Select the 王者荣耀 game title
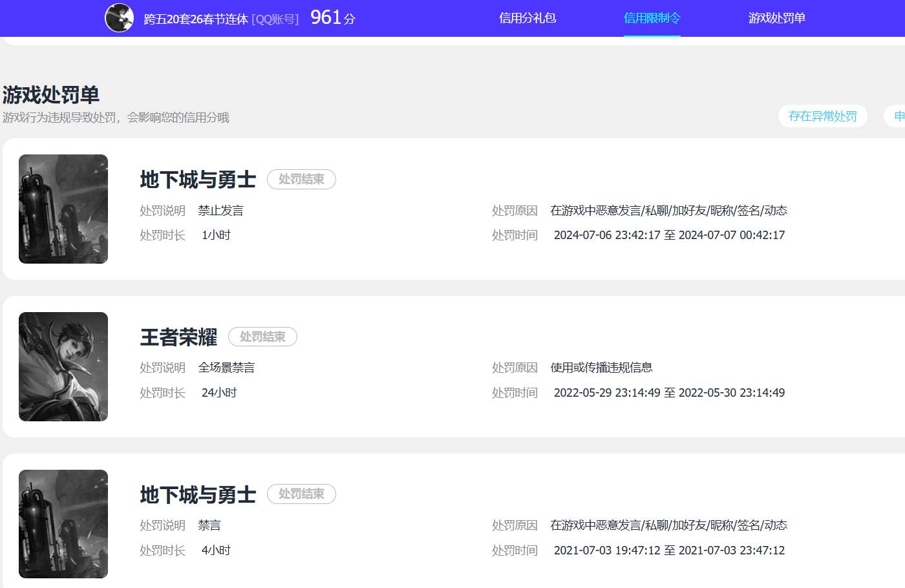Viewport: 905px width, 588px height. click(179, 337)
